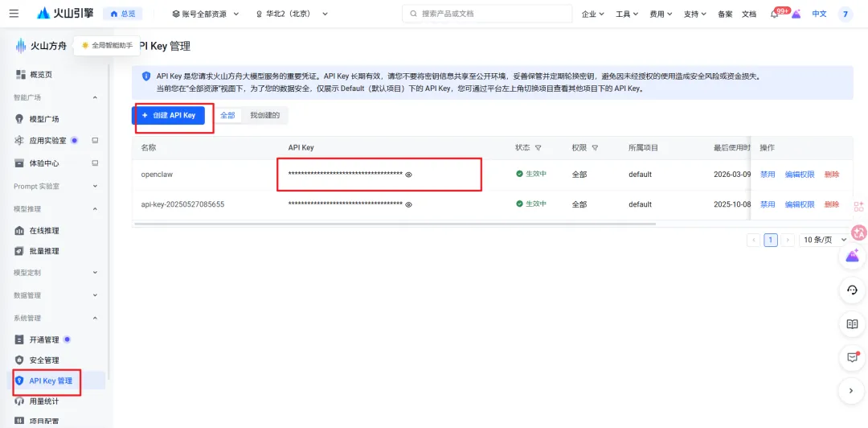This screenshot has height=428, width=868.
Task: Open the 10 条/页 page size dropdown
Action: coord(825,240)
